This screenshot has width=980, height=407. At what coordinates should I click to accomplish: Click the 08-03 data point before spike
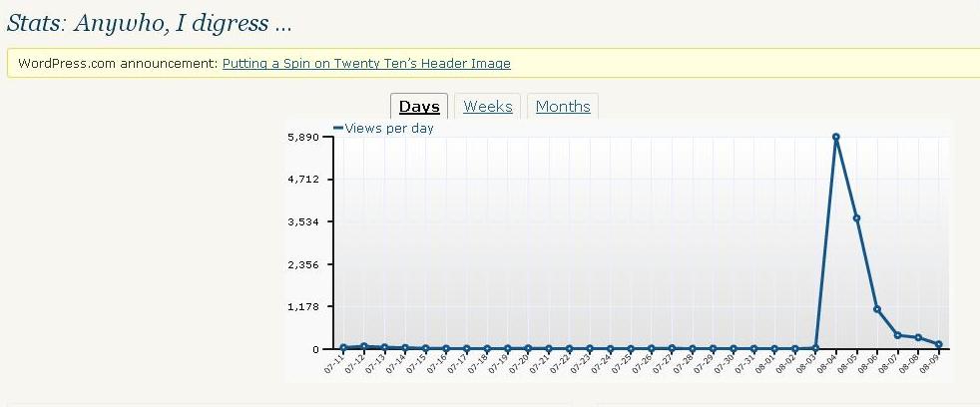(815, 348)
